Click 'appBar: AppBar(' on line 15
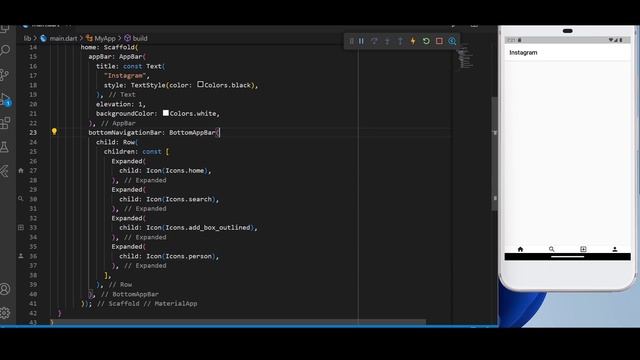The image size is (640, 360). click(x=117, y=57)
